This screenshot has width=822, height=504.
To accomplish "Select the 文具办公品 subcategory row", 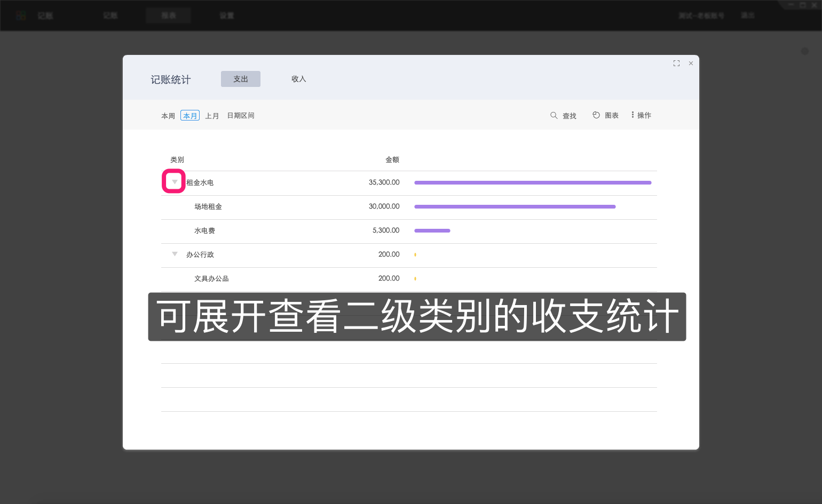I will pyautogui.click(x=409, y=279).
